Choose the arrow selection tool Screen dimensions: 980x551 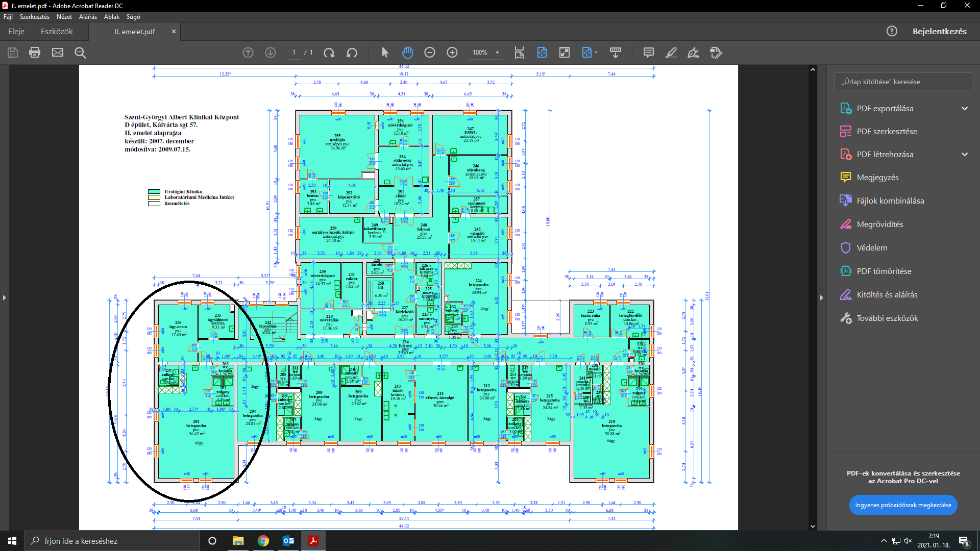point(385,53)
